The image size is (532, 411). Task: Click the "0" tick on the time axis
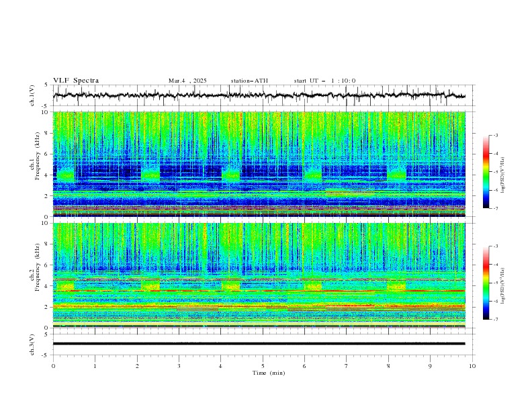pyautogui.click(x=53, y=366)
